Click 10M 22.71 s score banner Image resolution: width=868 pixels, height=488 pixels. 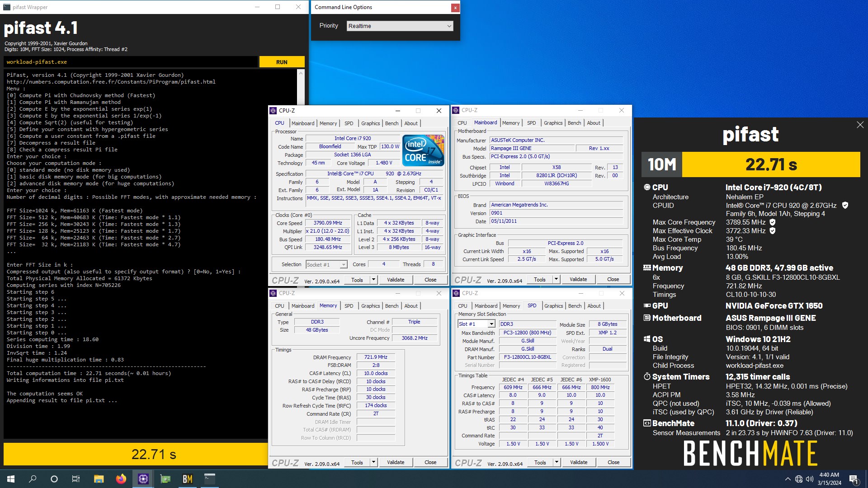(750, 164)
